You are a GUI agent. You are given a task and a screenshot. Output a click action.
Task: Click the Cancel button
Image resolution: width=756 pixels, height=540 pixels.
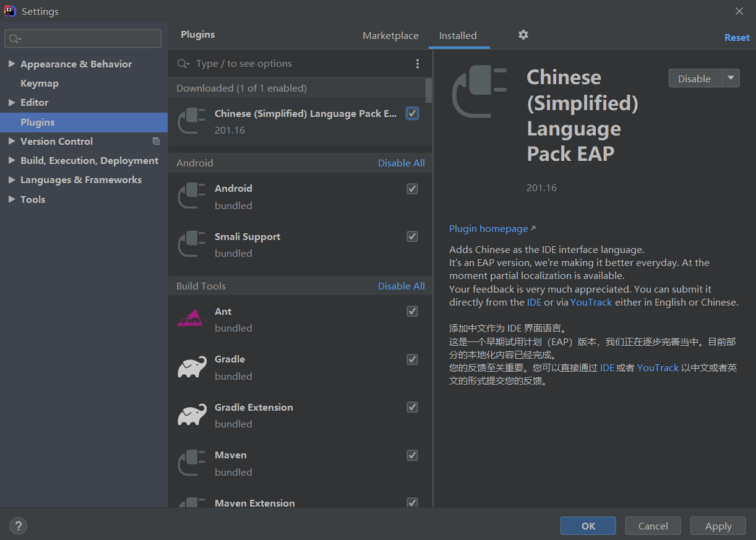tap(653, 526)
